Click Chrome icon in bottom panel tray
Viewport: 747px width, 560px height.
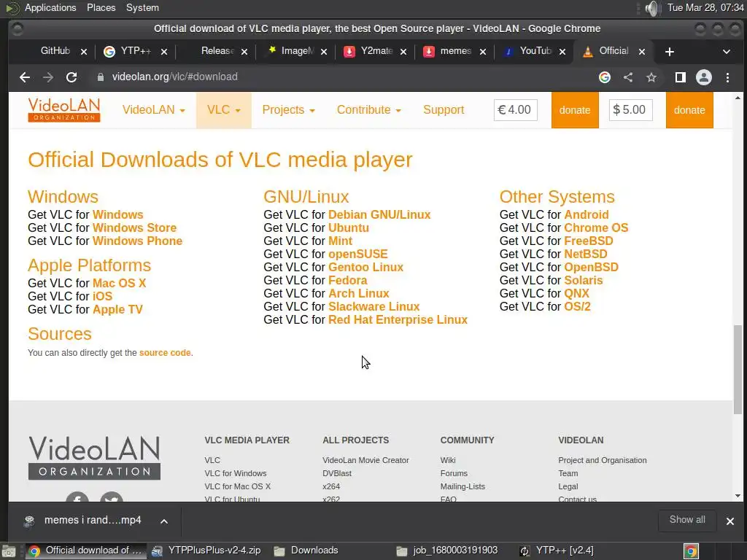[691, 551]
